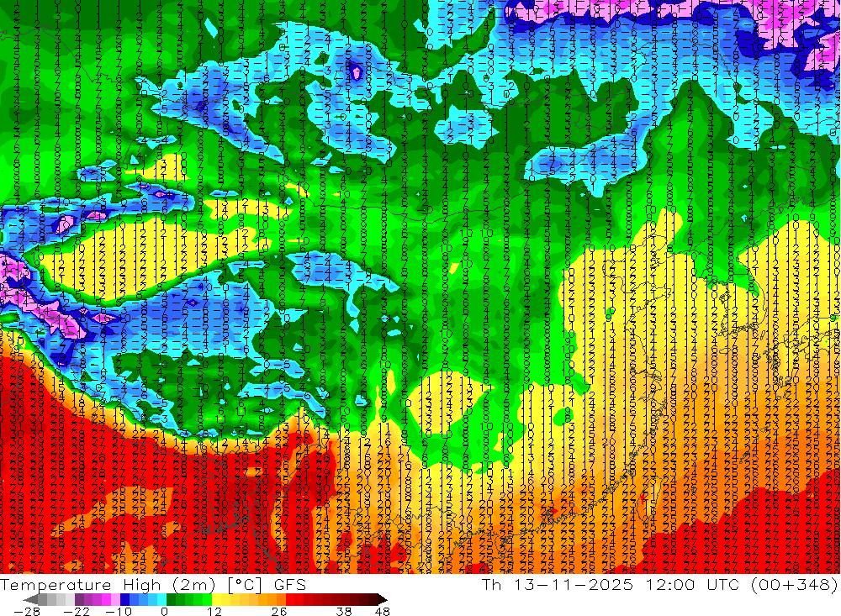Click the grey left arrow end of the color scale
This screenshot has width=841, height=616.
coord(30,599)
